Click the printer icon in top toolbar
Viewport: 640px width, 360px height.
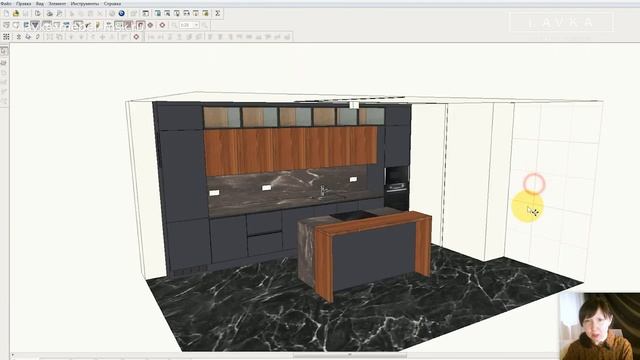tap(50, 13)
